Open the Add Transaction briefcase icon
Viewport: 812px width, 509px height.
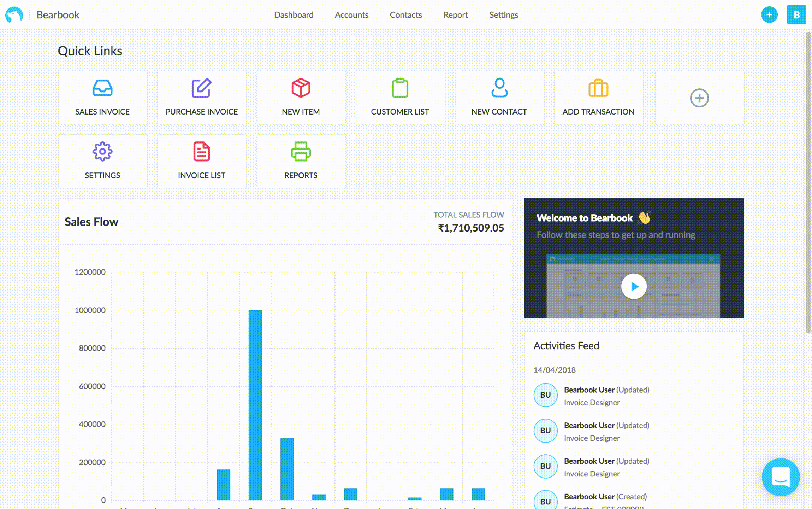pyautogui.click(x=598, y=88)
